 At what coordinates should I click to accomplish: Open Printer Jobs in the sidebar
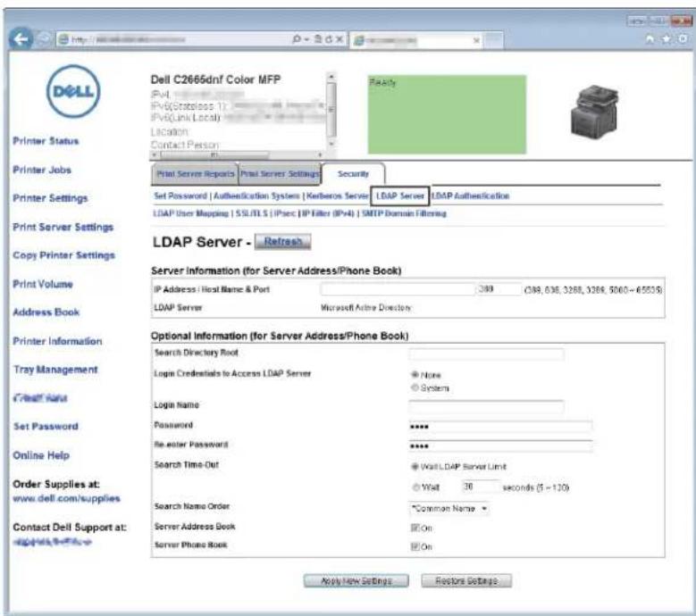tap(42, 170)
